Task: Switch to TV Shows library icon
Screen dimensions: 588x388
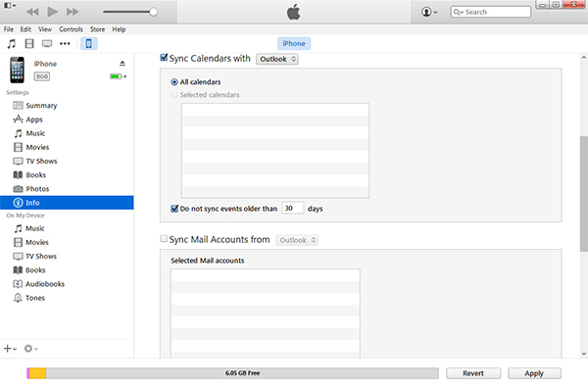Action: tap(47, 44)
